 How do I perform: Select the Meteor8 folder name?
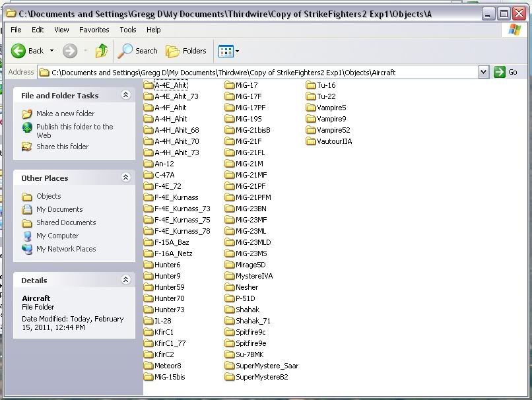point(168,366)
